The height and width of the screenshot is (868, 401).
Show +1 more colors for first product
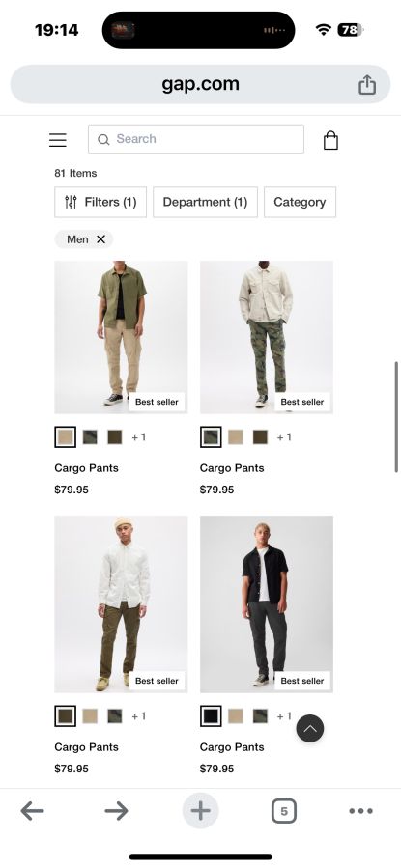click(x=138, y=437)
